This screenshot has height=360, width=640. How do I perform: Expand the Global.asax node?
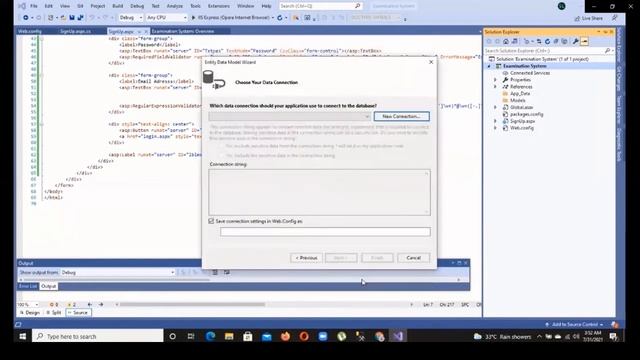pyautogui.click(x=496, y=107)
